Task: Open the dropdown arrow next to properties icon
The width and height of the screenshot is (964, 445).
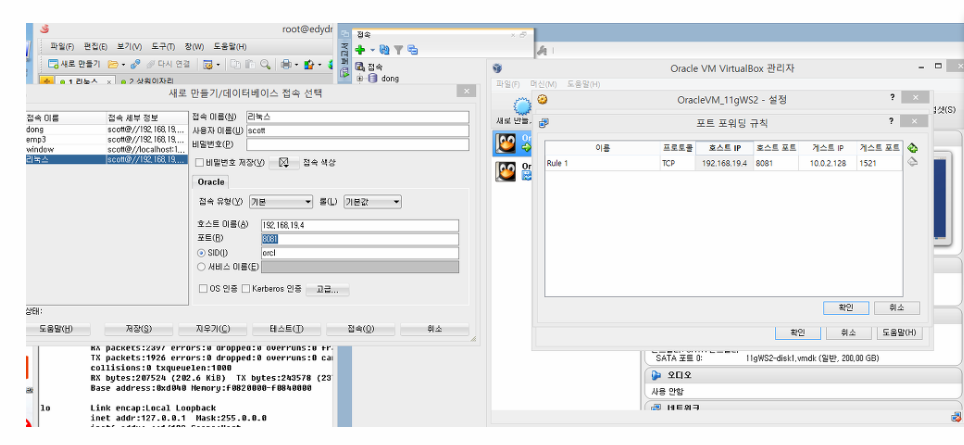Action: (218, 64)
